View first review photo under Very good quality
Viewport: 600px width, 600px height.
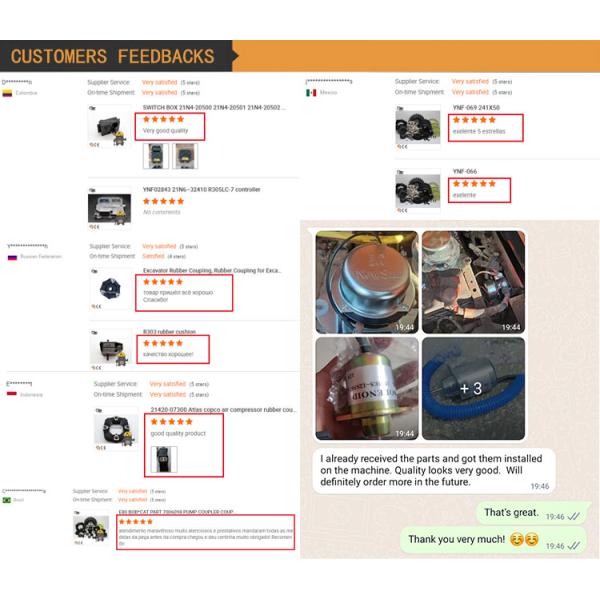click(x=155, y=156)
